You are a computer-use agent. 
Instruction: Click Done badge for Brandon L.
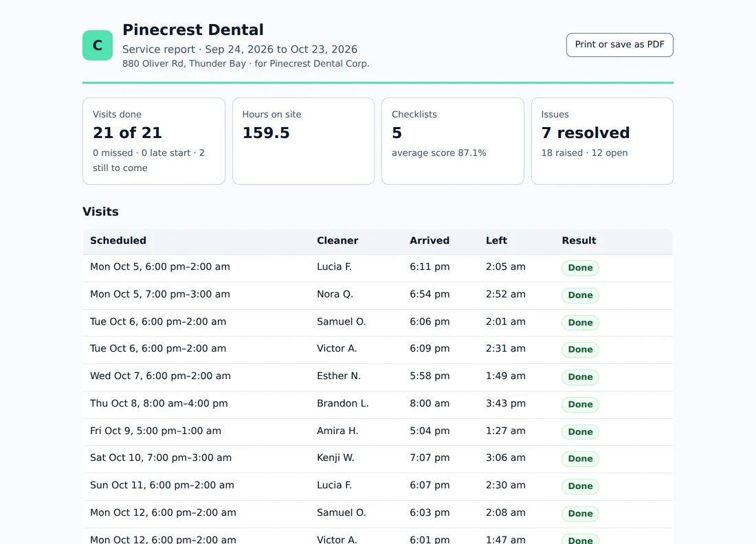[x=581, y=405]
